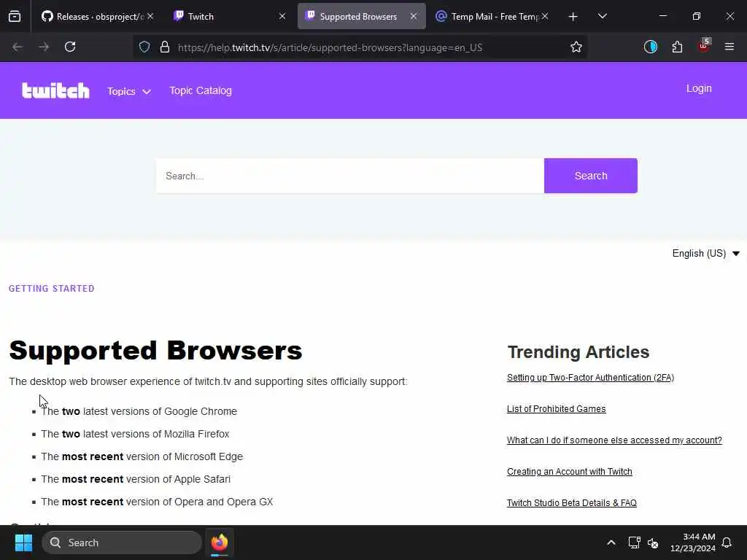The height and width of the screenshot is (560, 747).
Task: Click the Apple Safari list item text
Action: [136, 479]
